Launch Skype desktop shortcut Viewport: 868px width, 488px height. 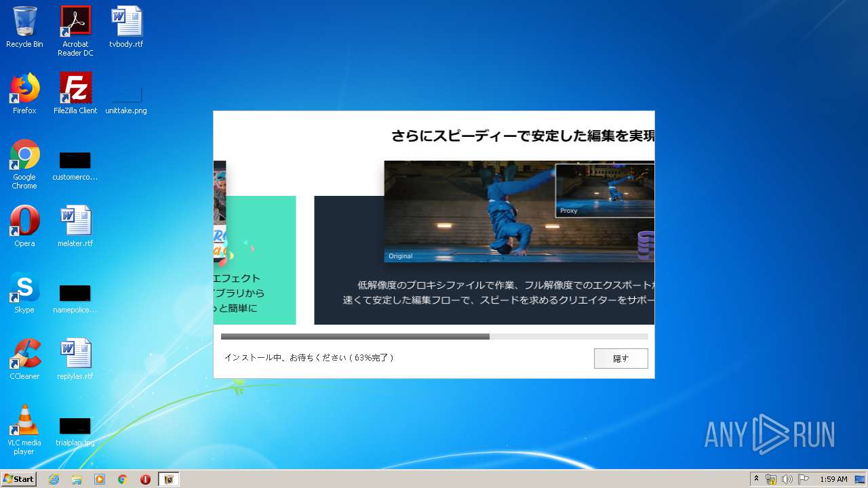click(24, 293)
